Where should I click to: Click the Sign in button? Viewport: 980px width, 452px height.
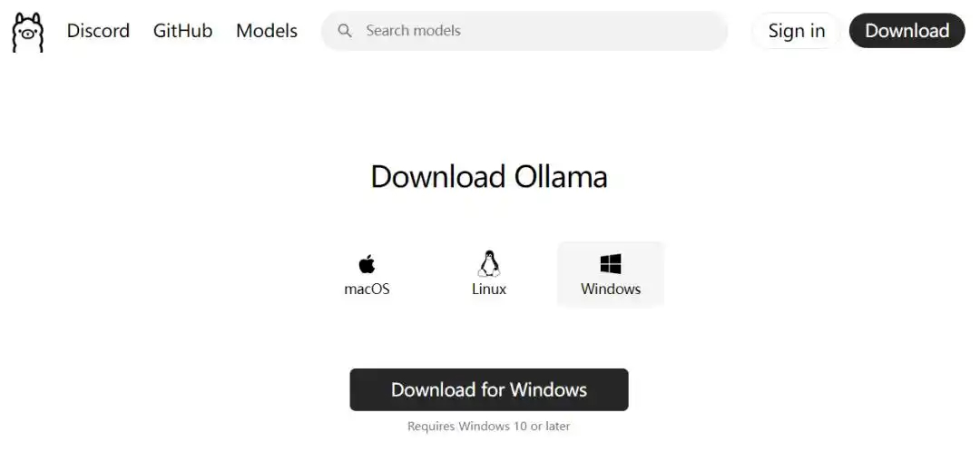coord(797,31)
